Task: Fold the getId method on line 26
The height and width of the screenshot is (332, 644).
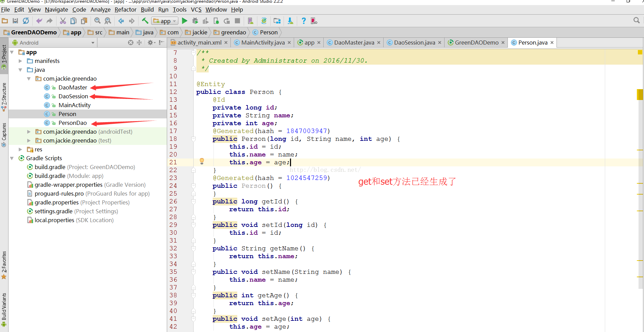Action: (193, 201)
